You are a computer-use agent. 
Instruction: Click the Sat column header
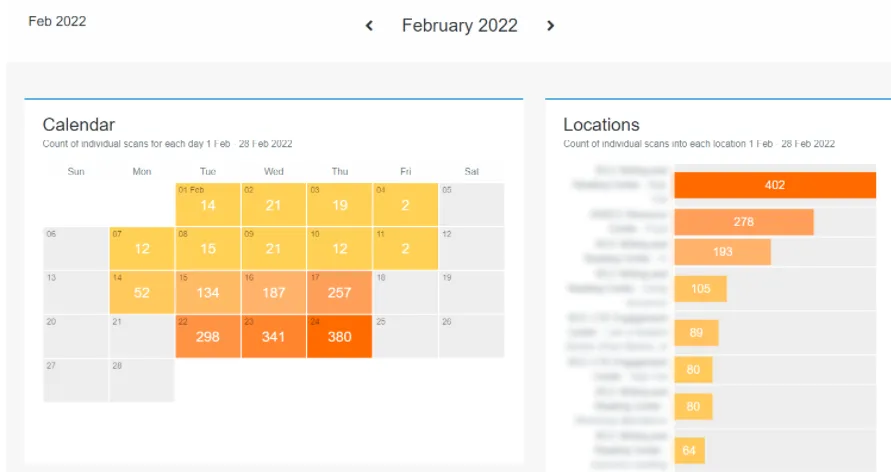(472, 172)
